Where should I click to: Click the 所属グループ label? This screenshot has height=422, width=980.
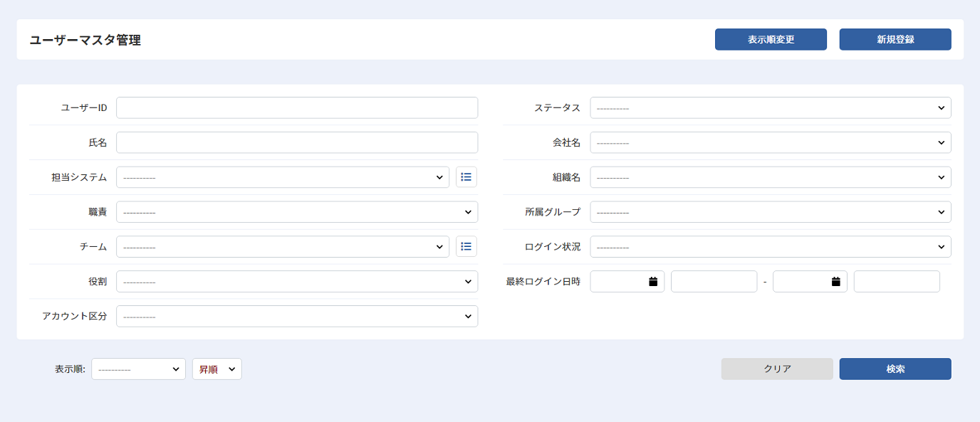click(553, 212)
